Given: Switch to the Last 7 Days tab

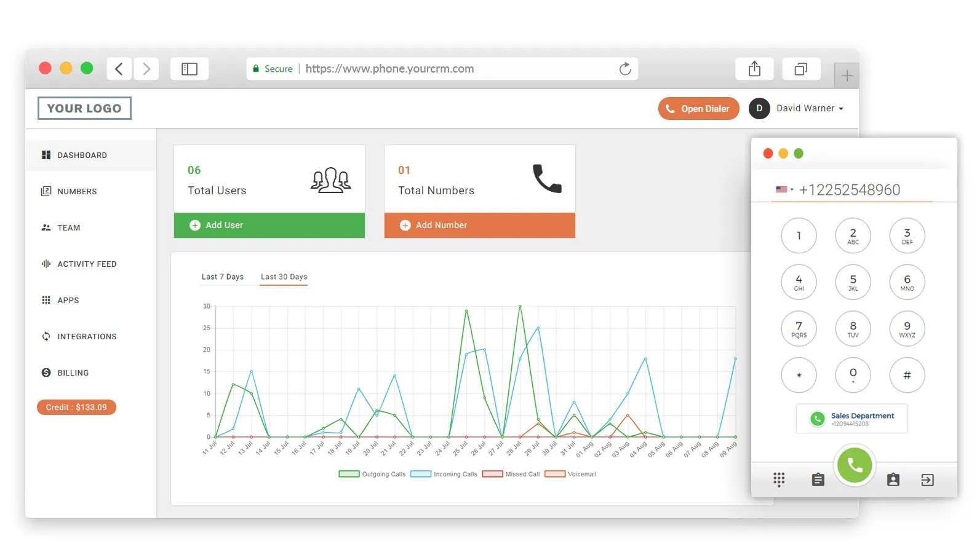Looking at the screenshot, I should pos(222,277).
